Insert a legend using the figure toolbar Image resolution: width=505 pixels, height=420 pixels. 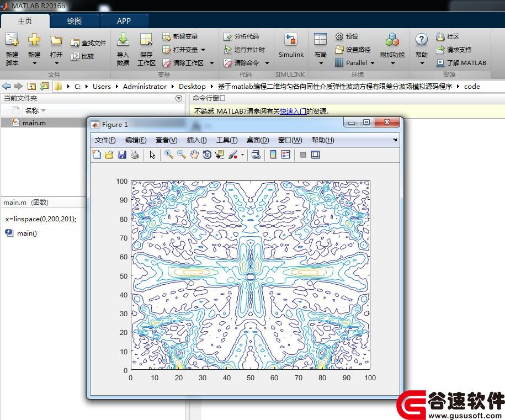tap(286, 155)
